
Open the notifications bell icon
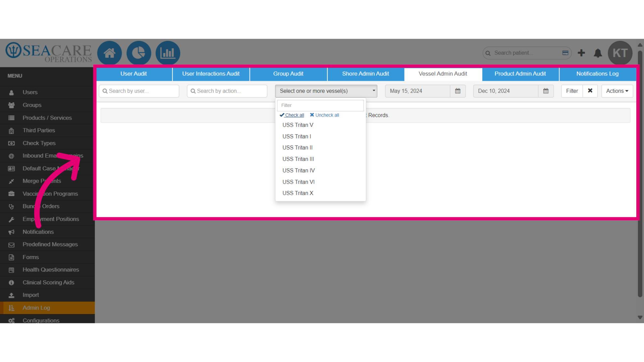598,53
